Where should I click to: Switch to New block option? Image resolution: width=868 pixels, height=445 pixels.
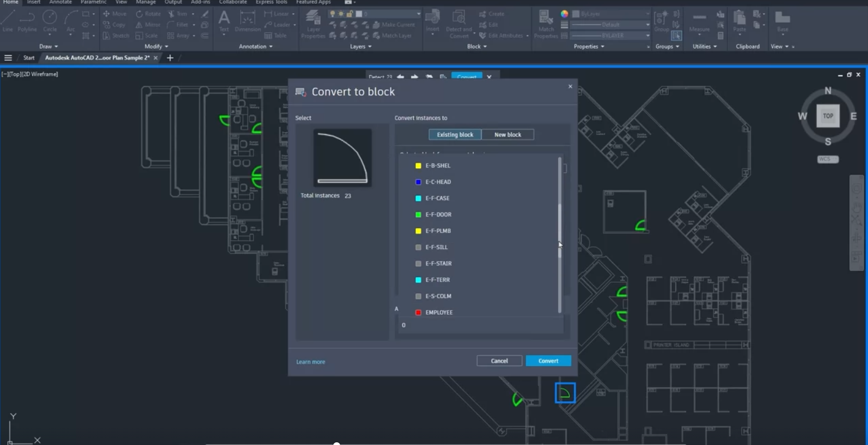508,134
